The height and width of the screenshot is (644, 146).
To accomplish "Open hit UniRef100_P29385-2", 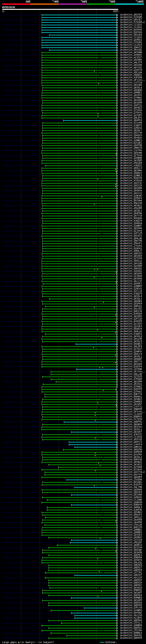I will click(x=132, y=22).
